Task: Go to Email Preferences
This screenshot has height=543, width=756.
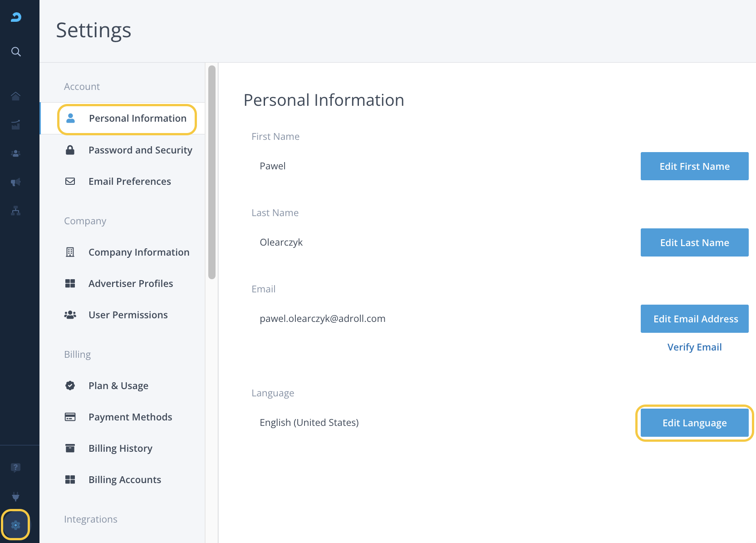Action: pyautogui.click(x=129, y=182)
